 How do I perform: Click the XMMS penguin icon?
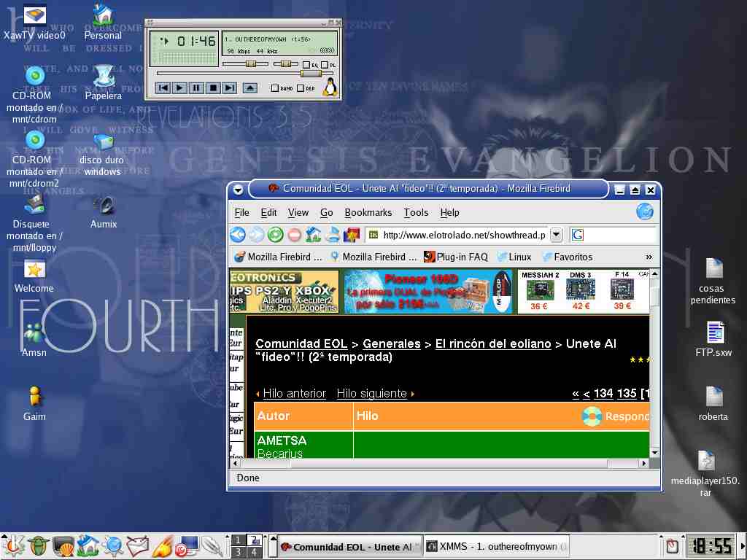click(330, 87)
